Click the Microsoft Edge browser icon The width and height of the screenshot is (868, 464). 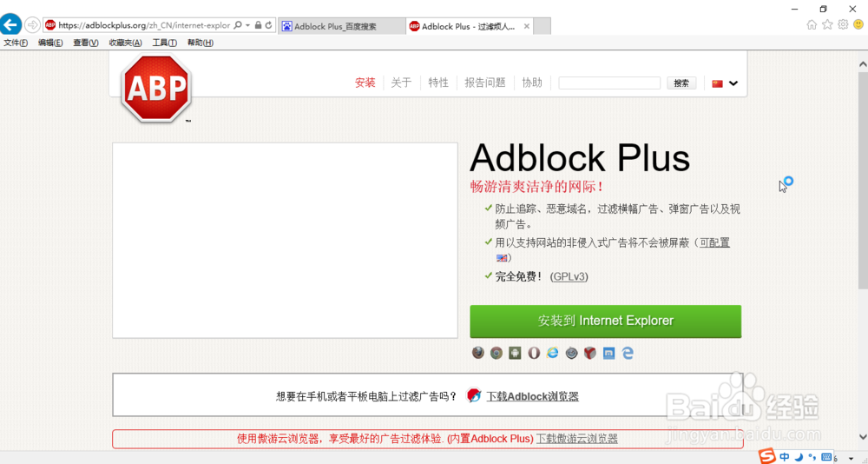628,353
